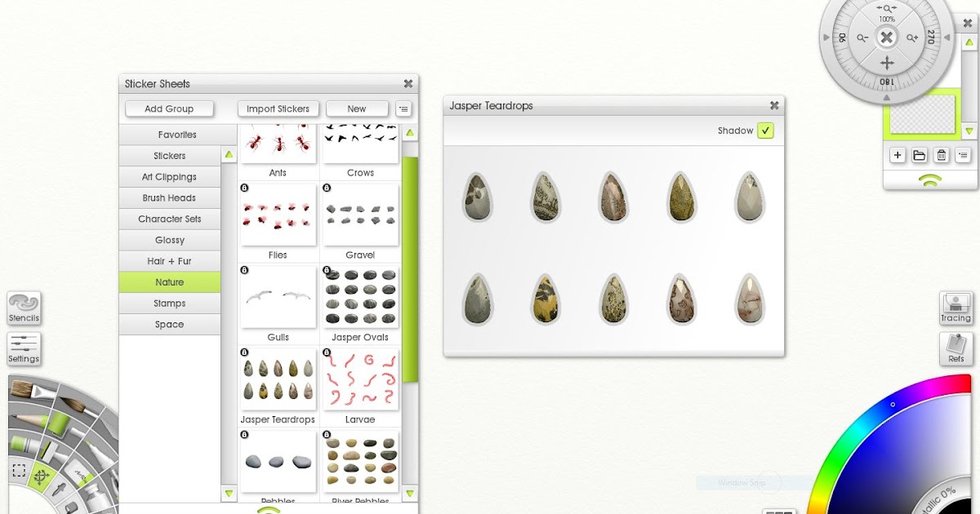Open the color samples tray icon
980x514 pixels.
pyautogui.click(x=778, y=512)
